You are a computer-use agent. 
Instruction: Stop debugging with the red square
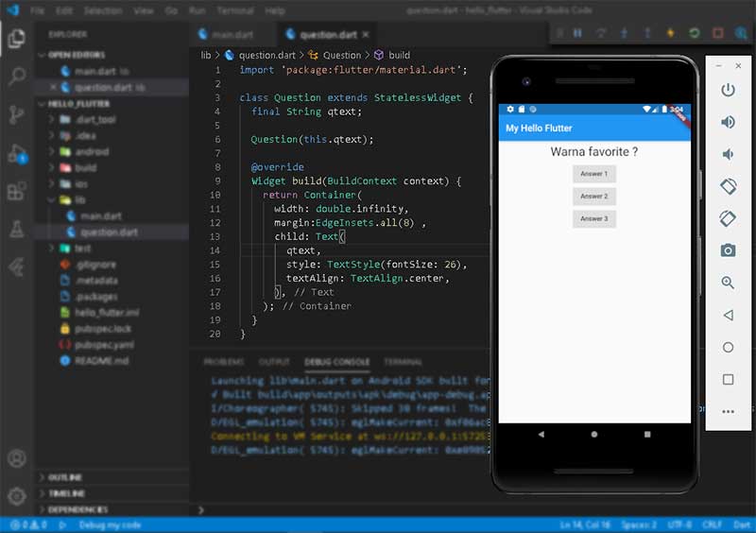click(x=717, y=33)
